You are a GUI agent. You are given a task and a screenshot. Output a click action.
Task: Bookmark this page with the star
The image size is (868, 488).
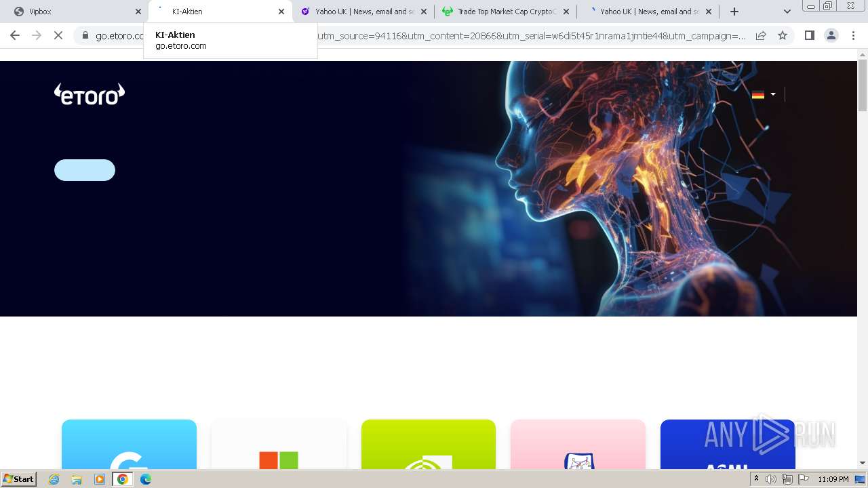click(783, 35)
